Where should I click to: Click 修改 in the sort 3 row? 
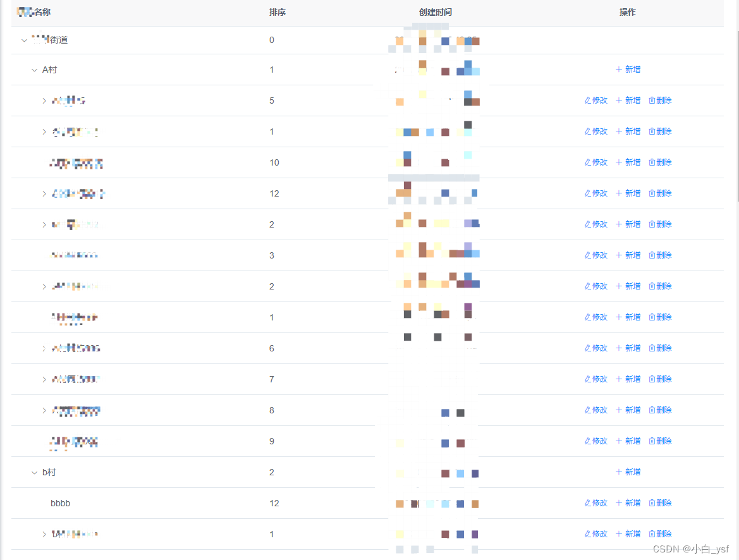(x=596, y=255)
